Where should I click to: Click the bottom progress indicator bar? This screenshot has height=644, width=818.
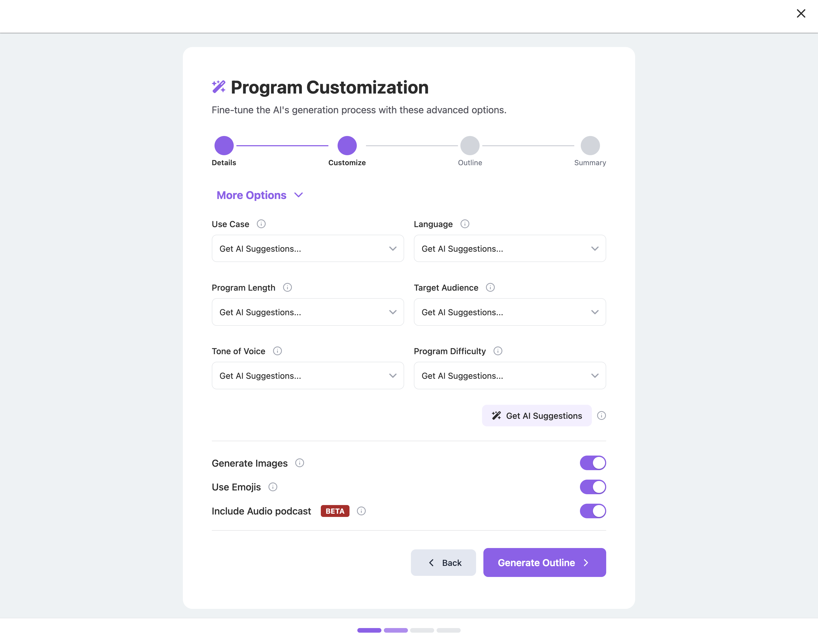[409, 630]
